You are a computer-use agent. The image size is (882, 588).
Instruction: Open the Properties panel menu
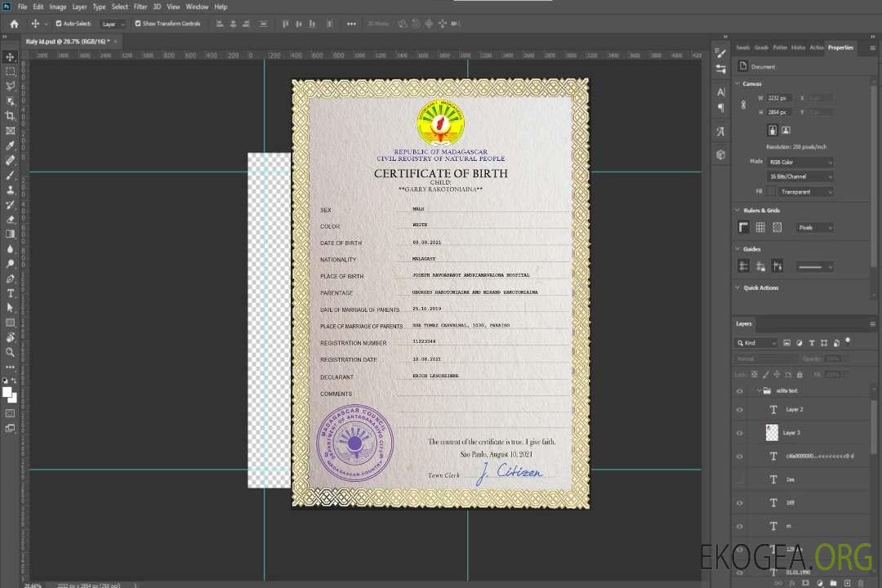pos(872,48)
